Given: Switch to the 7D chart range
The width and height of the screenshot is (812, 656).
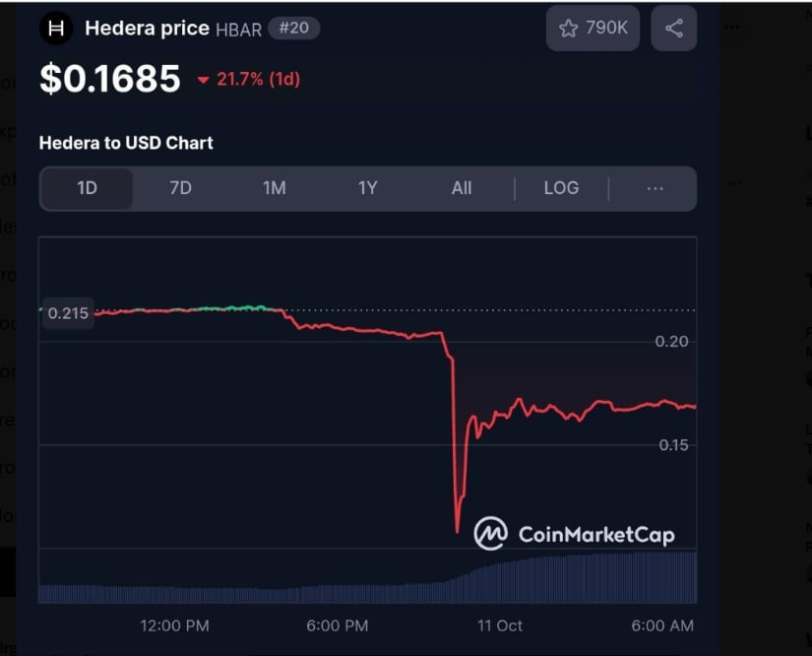Looking at the screenshot, I should [x=180, y=188].
